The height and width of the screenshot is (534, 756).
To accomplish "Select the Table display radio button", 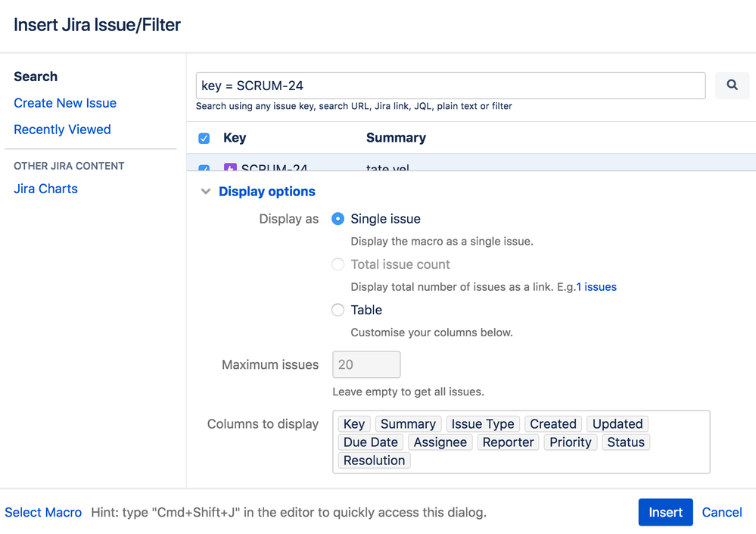I will (x=338, y=310).
